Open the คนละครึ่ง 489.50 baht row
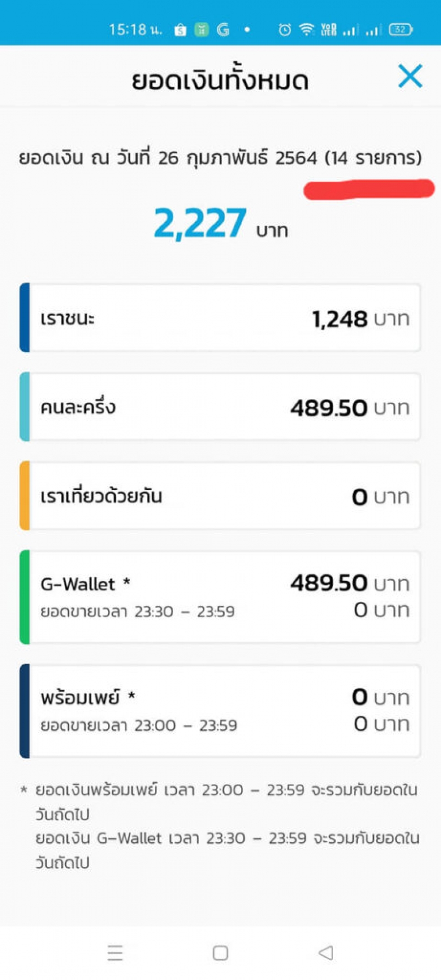The width and height of the screenshot is (441, 980). [x=220, y=407]
